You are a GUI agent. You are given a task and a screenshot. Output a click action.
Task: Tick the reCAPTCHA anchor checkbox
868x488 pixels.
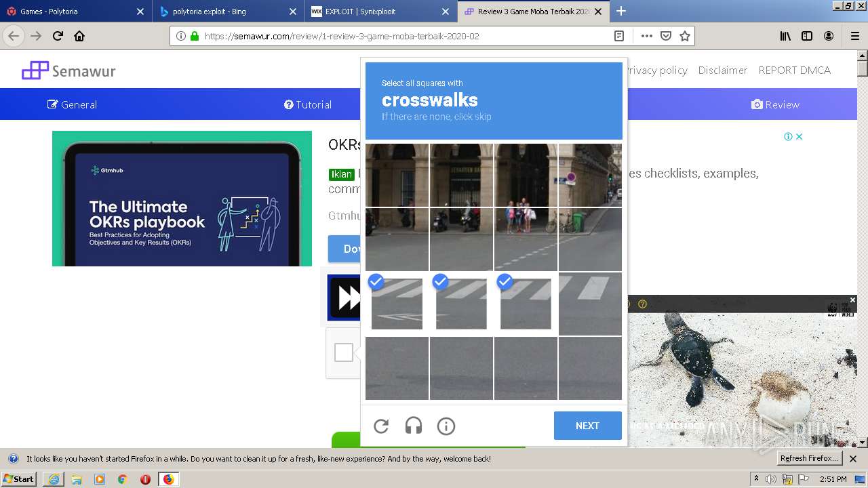coord(344,352)
